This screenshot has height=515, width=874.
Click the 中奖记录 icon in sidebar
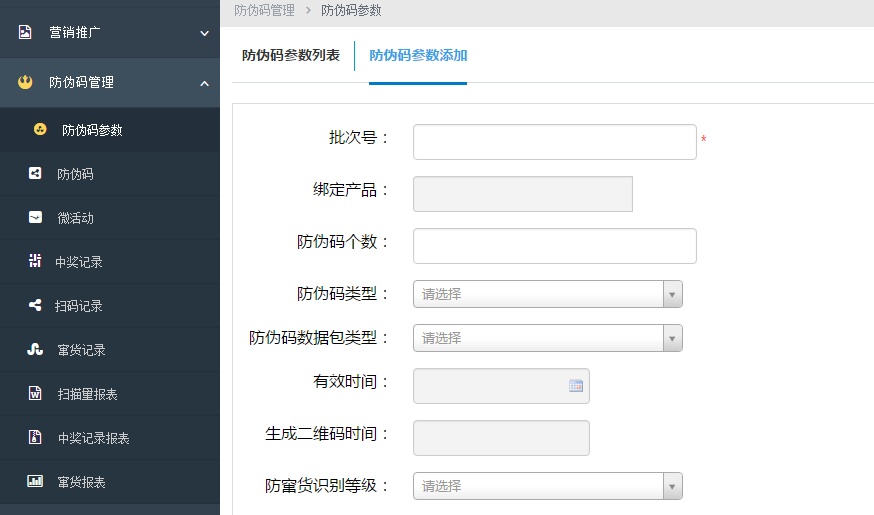(35, 261)
